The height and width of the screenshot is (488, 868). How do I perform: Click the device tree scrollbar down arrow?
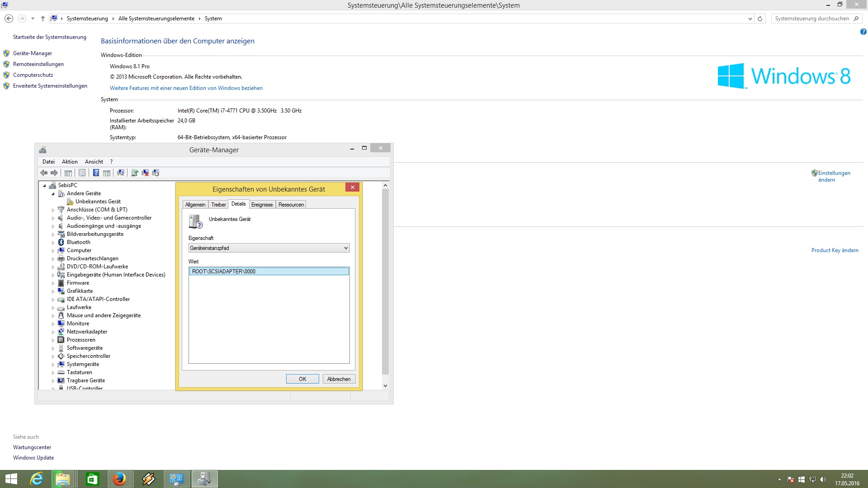click(x=385, y=386)
